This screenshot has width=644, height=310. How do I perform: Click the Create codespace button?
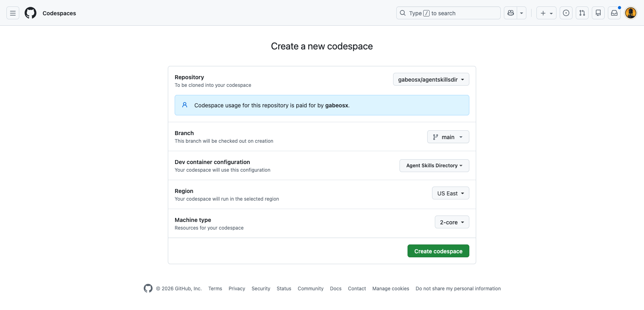(x=438, y=251)
